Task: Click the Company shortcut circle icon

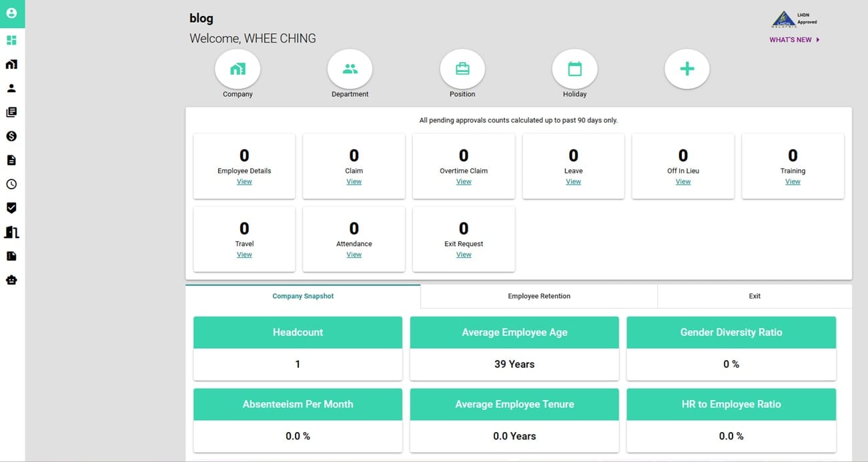Action: [238, 69]
